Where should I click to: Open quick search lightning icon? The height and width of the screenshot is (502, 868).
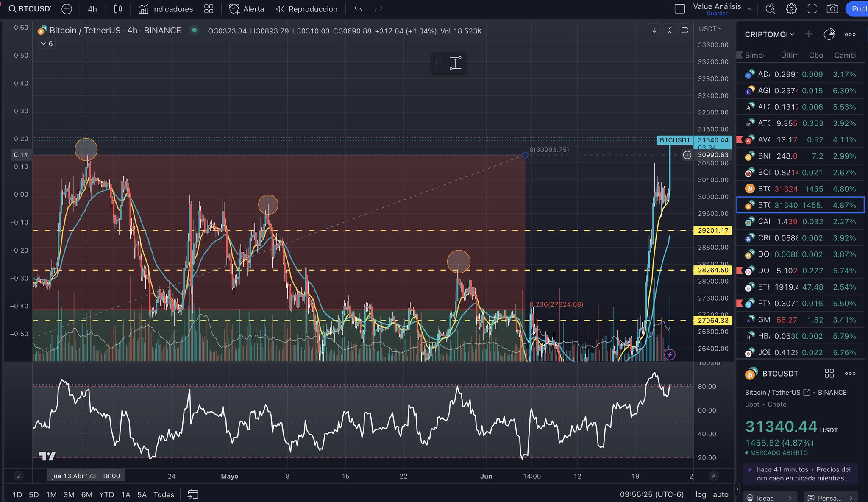pos(771,9)
